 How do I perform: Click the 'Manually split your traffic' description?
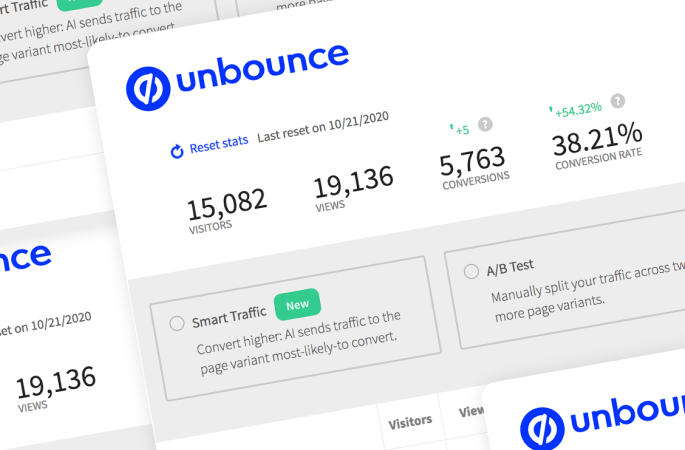[x=588, y=289]
